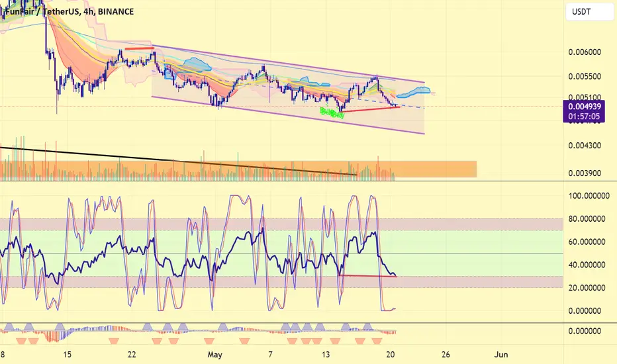The height and width of the screenshot is (364, 617).
Task: Click date label 22 on time axis
Action: 132,355
